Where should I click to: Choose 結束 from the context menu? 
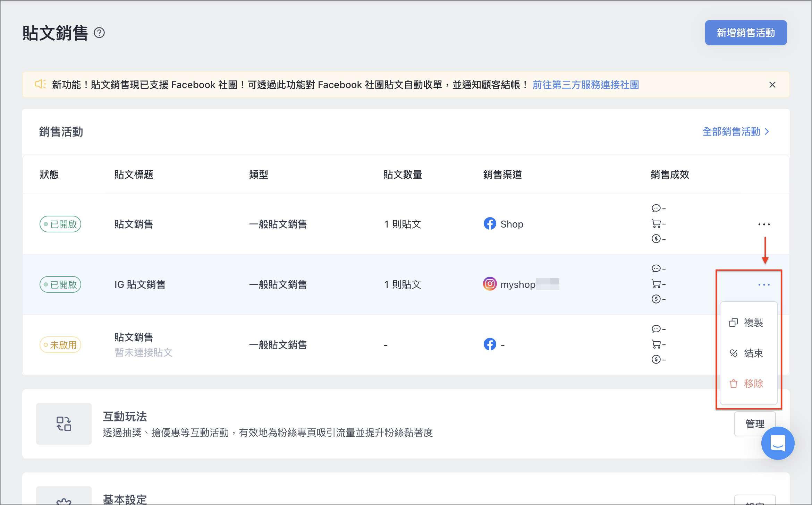coord(749,353)
